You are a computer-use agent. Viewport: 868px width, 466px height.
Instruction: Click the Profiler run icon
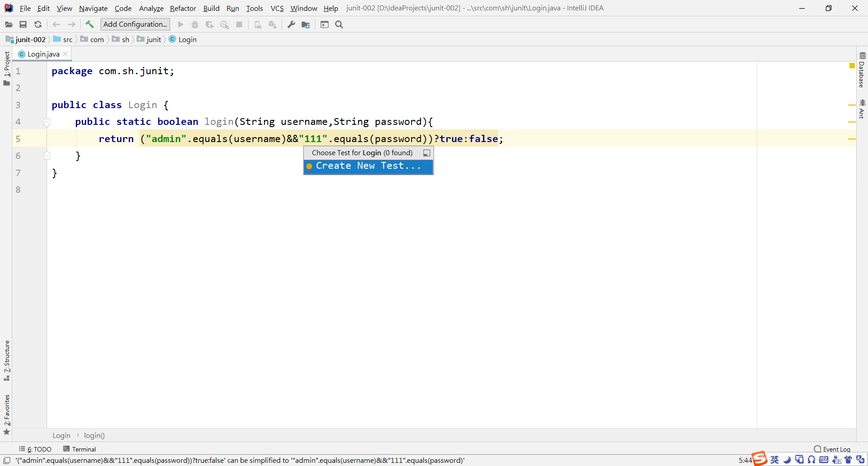tap(224, 24)
